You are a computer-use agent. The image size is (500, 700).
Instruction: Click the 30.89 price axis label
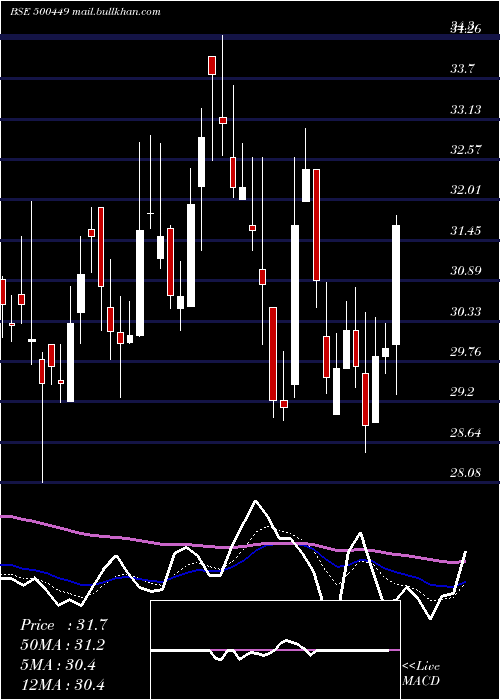[466, 271]
